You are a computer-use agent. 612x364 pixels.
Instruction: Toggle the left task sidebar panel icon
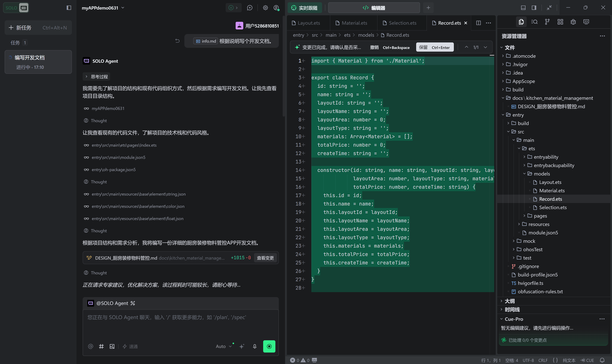point(69,8)
